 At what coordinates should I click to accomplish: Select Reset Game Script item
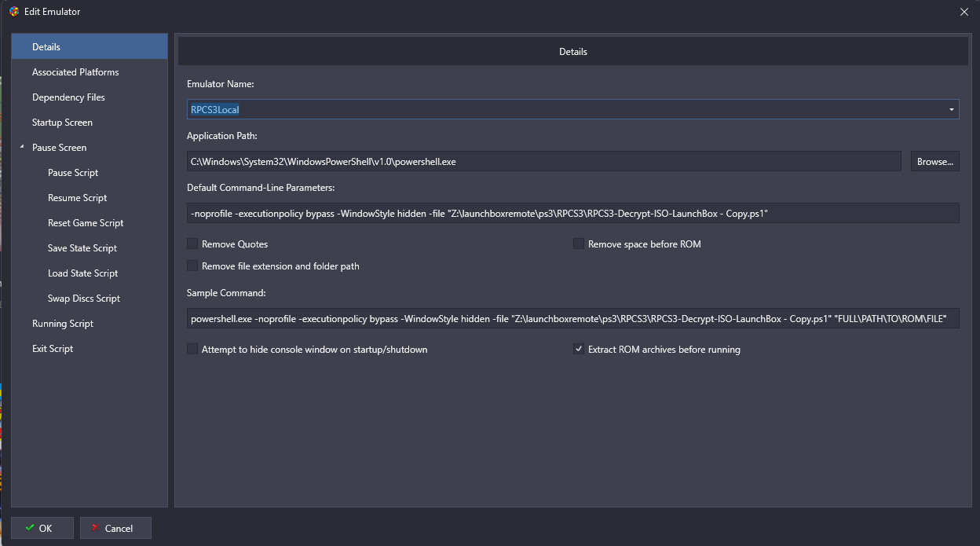[x=90, y=223]
